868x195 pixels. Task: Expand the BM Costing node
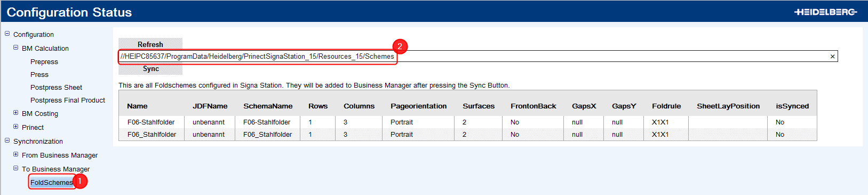click(15, 113)
